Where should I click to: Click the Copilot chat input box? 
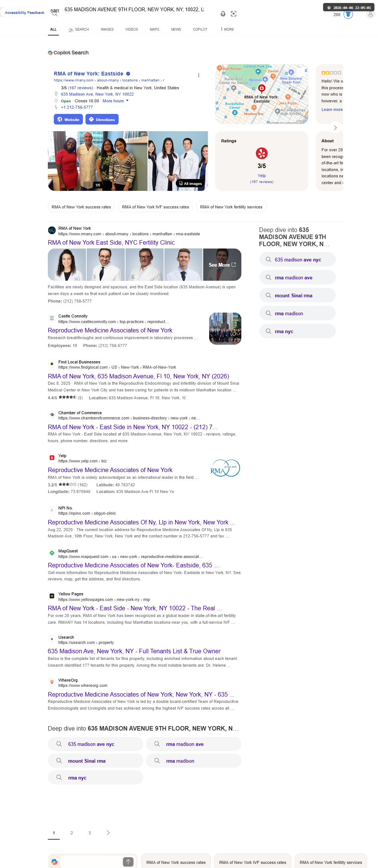coord(91,862)
